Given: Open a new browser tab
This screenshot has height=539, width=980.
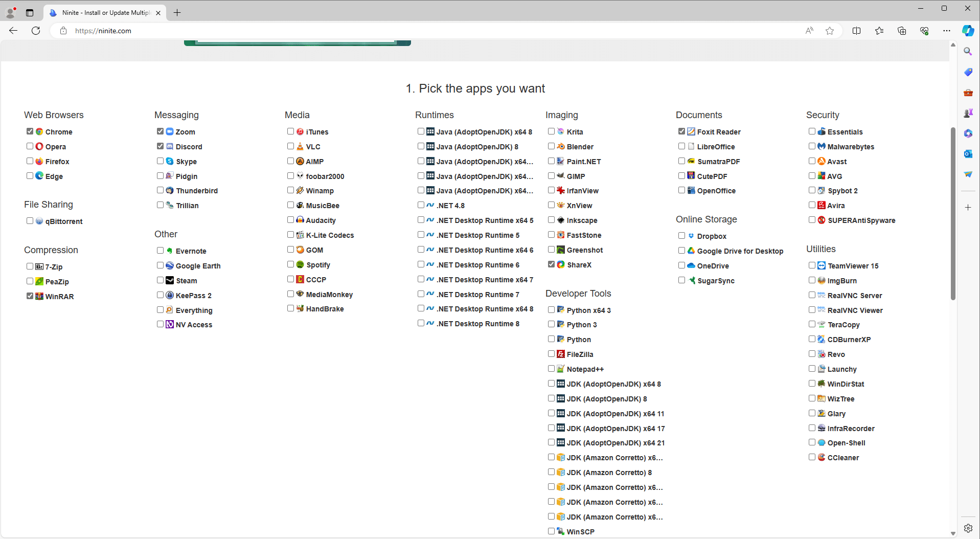Looking at the screenshot, I should [177, 13].
